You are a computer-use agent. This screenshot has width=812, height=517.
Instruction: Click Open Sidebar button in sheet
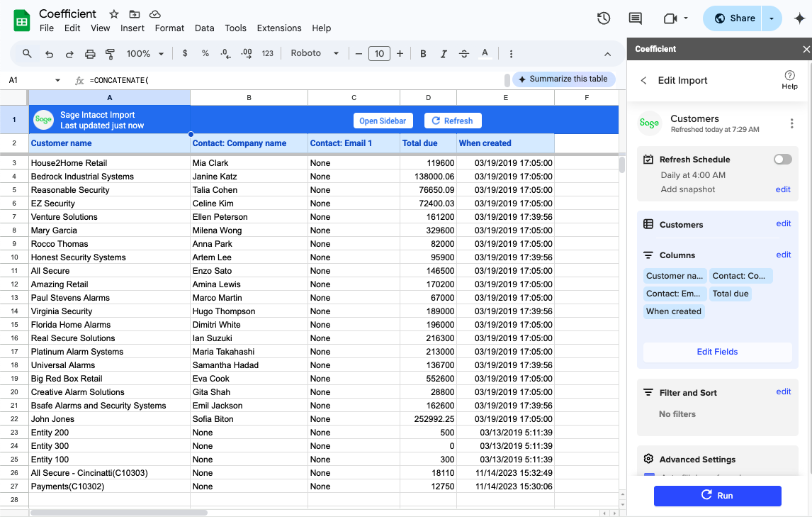383,121
